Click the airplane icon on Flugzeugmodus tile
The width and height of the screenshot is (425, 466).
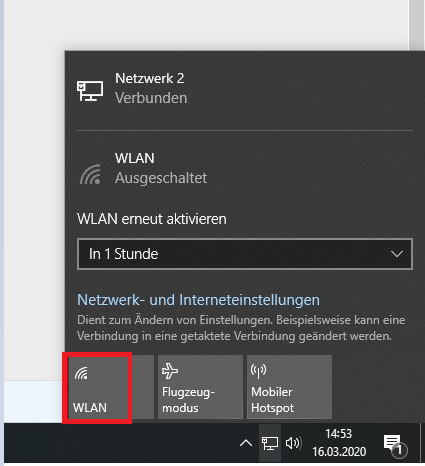[x=170, y=371]
